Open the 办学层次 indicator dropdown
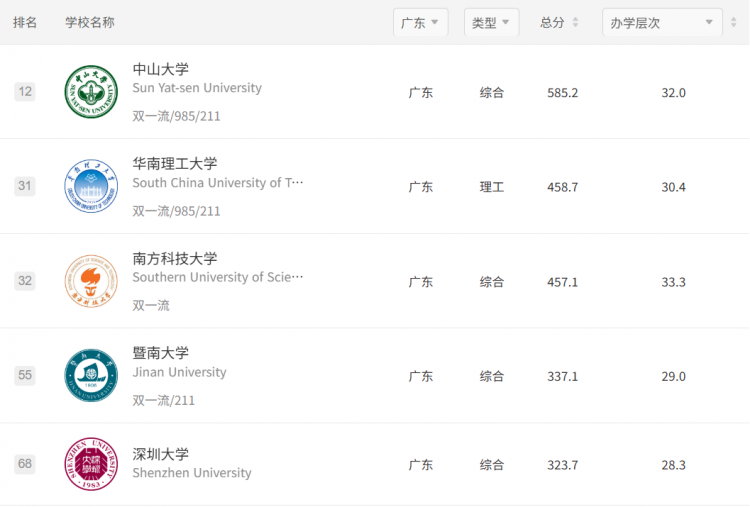 662,22
